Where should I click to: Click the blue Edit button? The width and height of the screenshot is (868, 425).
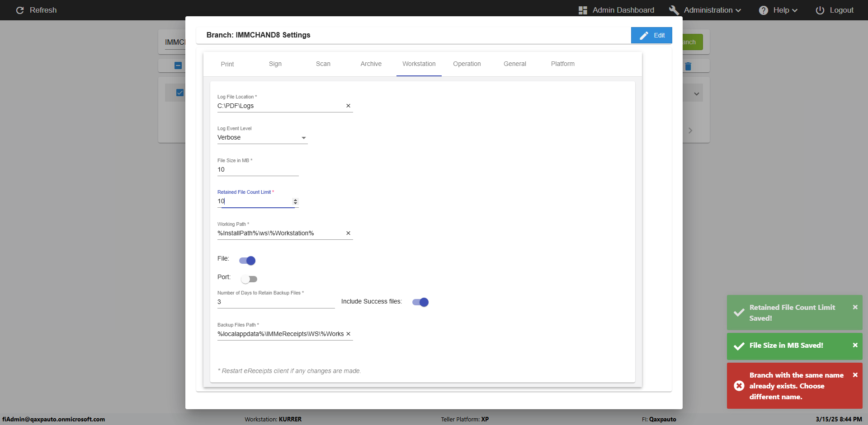(x=651, y=35)
